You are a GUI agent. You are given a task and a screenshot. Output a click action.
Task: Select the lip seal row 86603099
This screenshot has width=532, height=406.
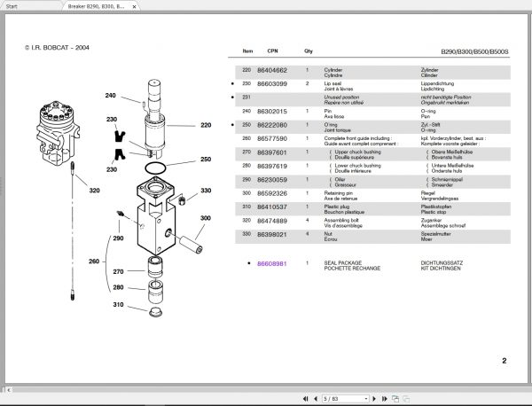point(372,86)
